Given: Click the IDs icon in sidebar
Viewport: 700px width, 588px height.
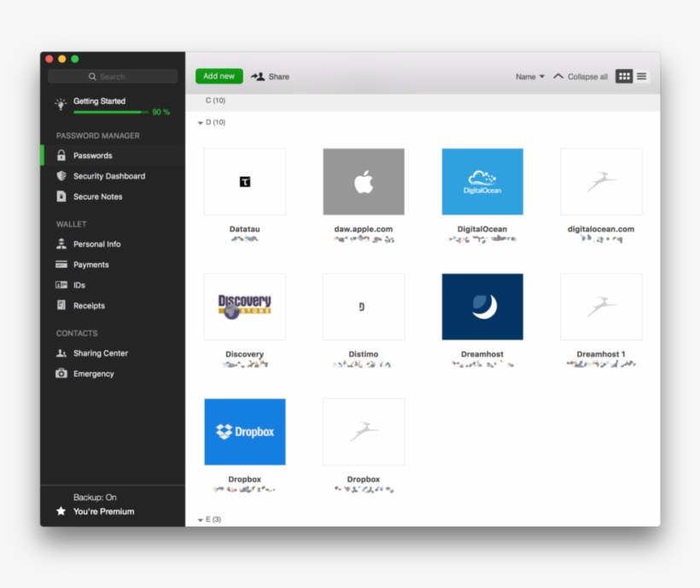Looking at the screenshot, I should [x=61, y=285].
